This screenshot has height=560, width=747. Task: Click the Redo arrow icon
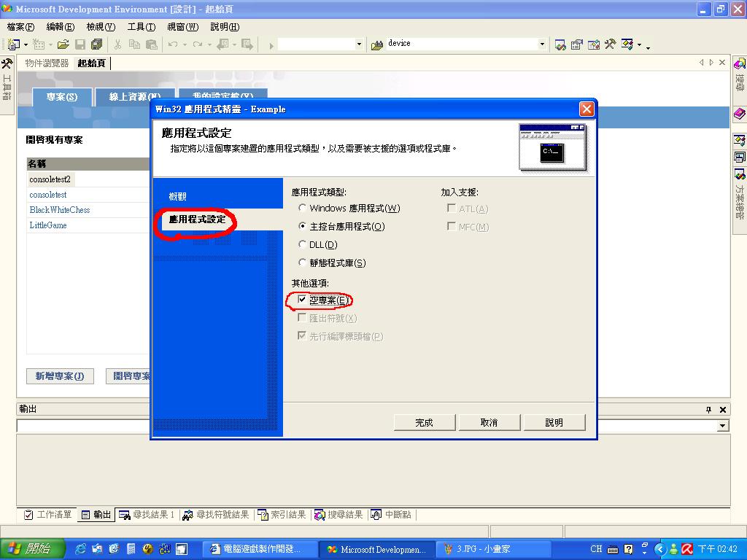(x=197, y=44)
